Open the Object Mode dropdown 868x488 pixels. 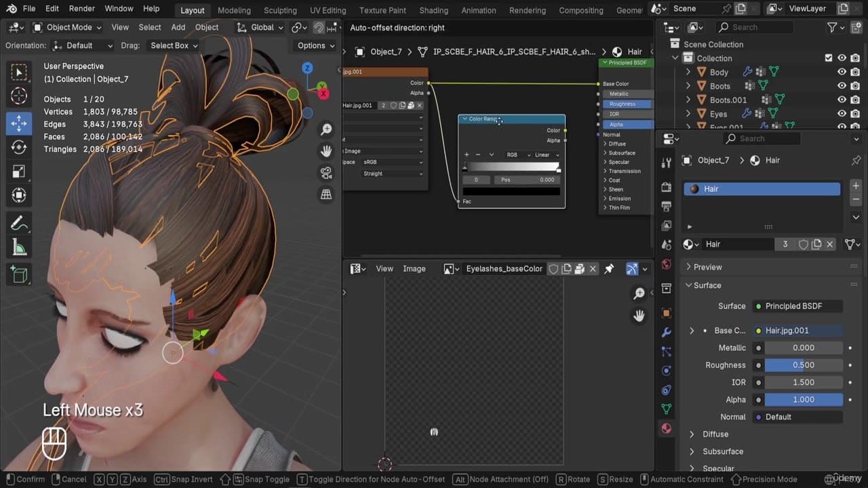point(67,27)
